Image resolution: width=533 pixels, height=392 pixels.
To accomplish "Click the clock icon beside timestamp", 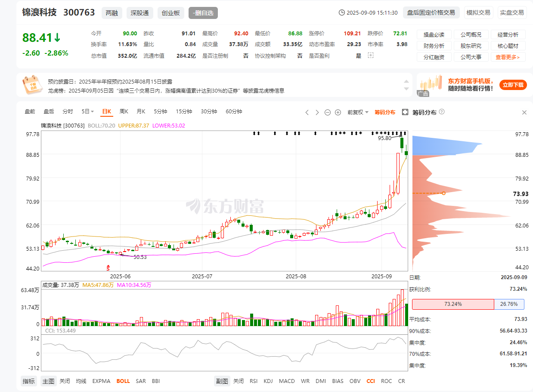I will pyautogui.click(x=342, y=13).
